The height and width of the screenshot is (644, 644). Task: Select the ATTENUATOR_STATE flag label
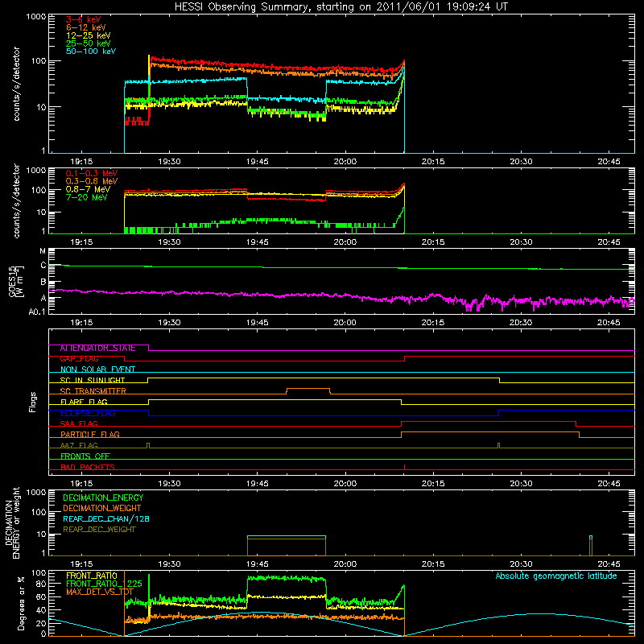[97, 348]
